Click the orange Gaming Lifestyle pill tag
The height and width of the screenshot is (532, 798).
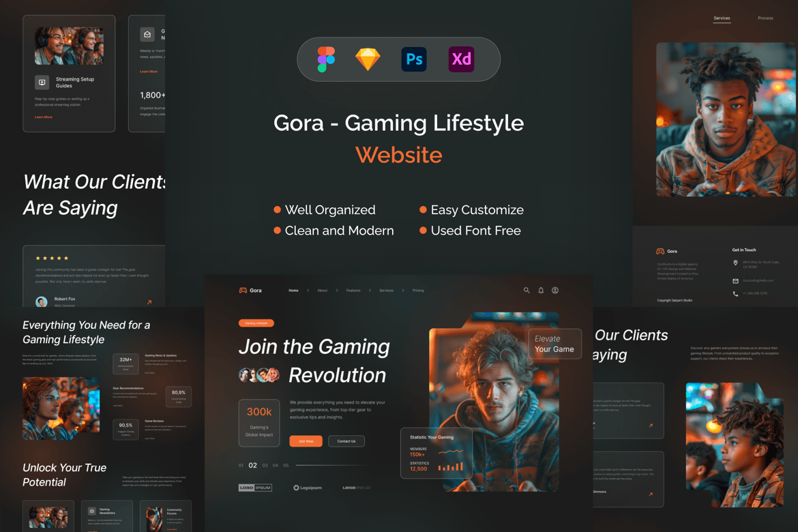pos(256,323)
